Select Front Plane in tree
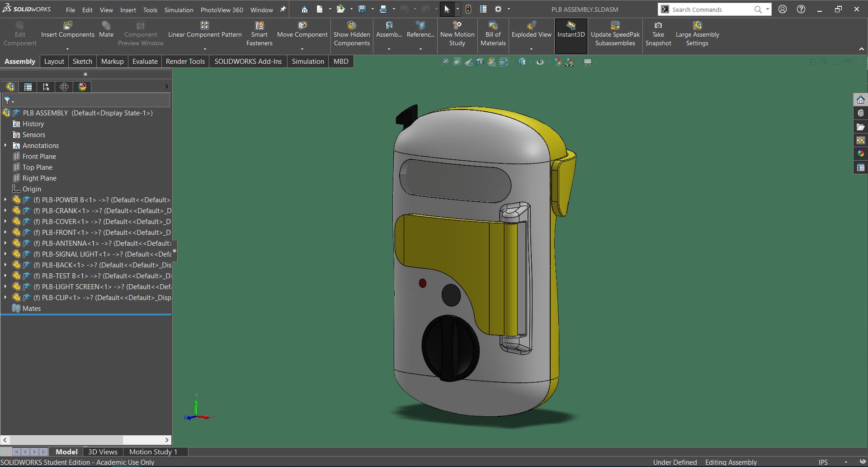Screen dimensions: 868x467 (39, 156)
